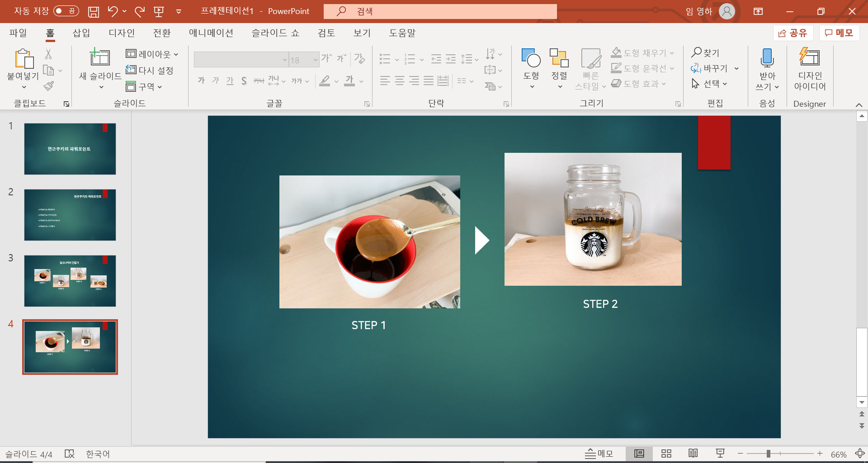Open the Animations (애니메이션) tab
The width and height of the screenshot is (868, 463).
211,33
